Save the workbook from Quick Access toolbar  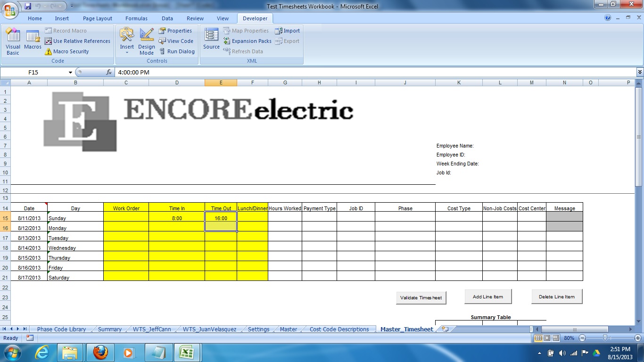click(28, 6)
